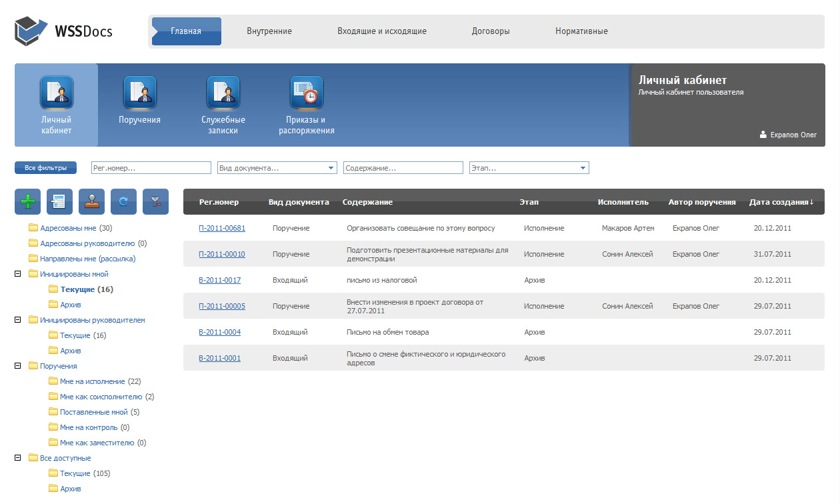840x504 pixels.
Task: Switch to the Входящие и исходящие tab
Action: [x=381, y=31]
